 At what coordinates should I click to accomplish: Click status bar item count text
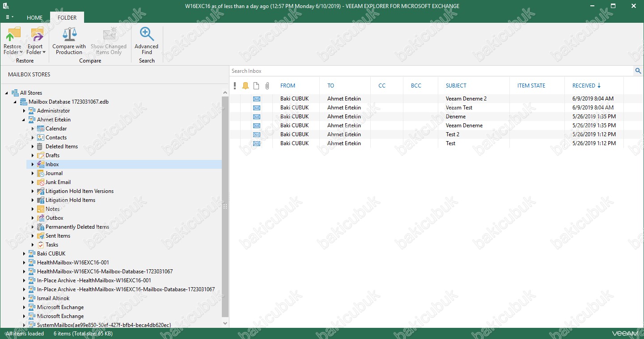[83, 334]
